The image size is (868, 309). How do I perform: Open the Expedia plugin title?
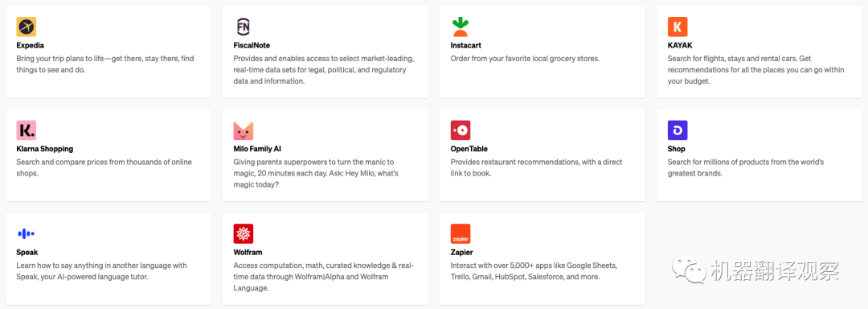tap(30, 45)
